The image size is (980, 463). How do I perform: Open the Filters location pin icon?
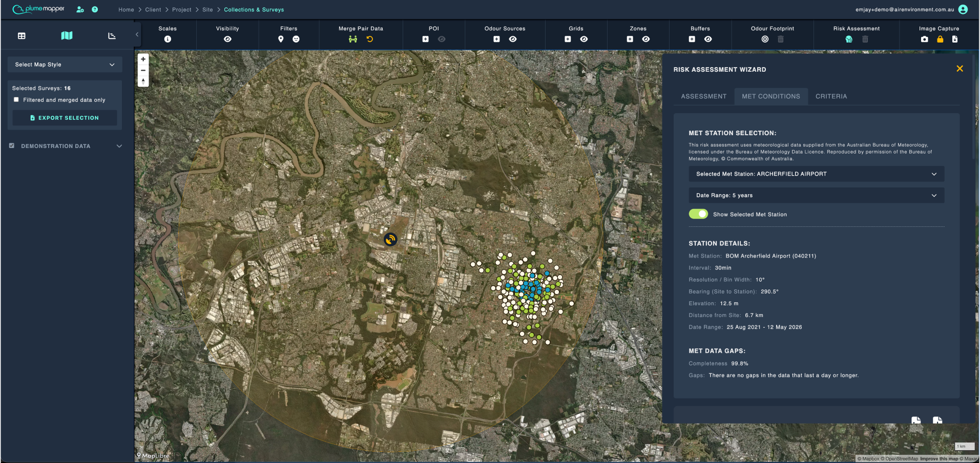[x=281, y=39]
